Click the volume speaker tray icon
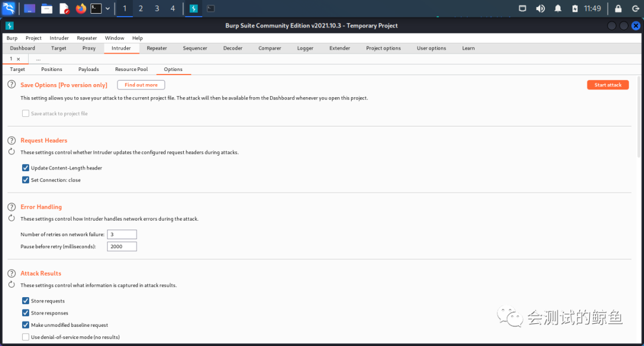The width and height of the screenshot is (644, 346). (x=540, y=8)
